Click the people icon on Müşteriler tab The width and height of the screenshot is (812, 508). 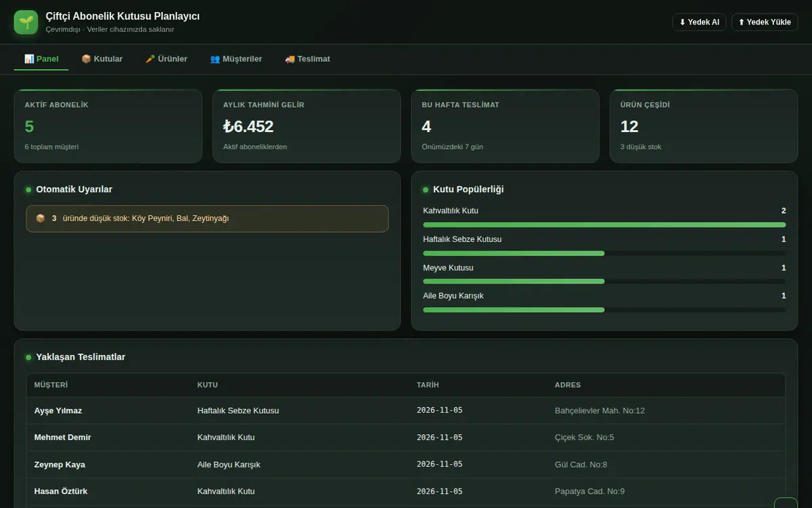click(215, 59)
